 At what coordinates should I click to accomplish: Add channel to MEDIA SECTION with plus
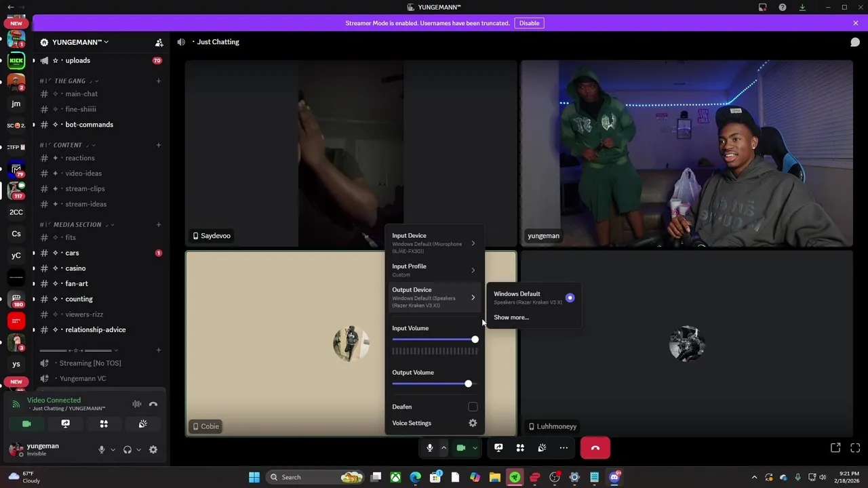coord(159,224)
